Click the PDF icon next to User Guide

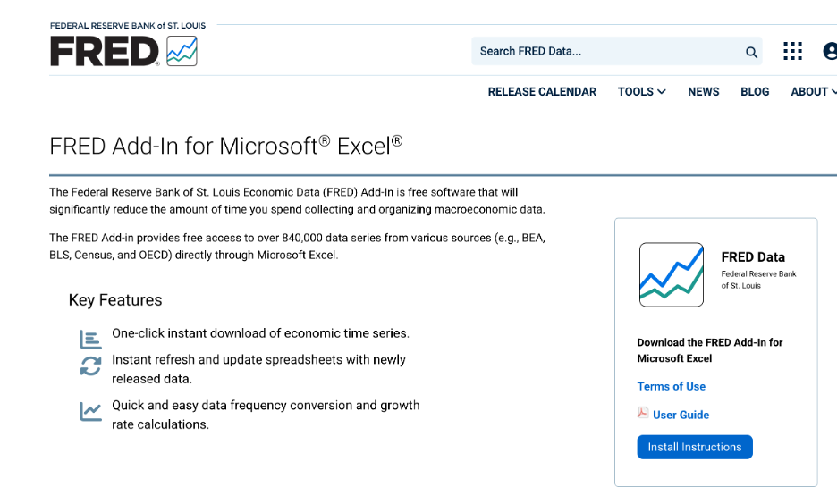coord(643,413)
